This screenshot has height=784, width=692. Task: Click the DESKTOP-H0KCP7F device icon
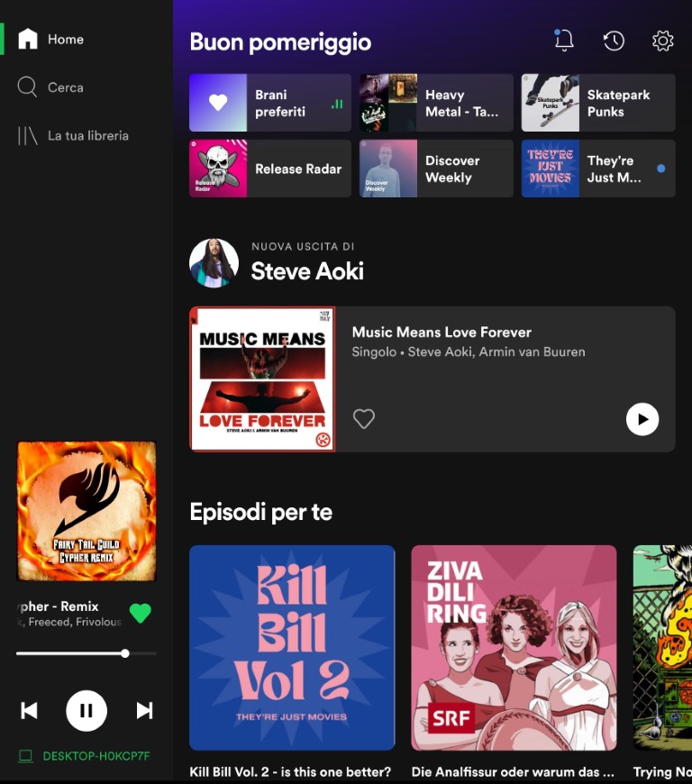tap(25, 755)
